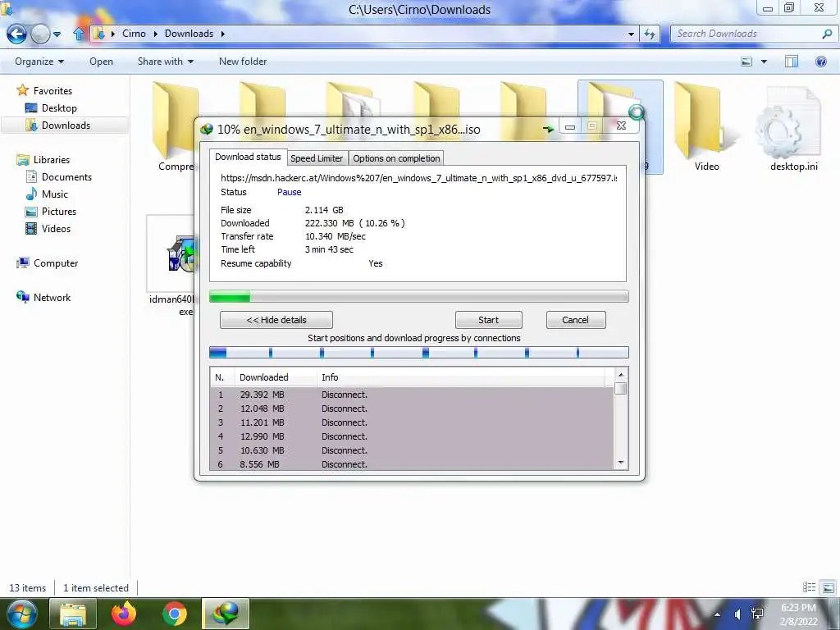The width and height of the screenshot is (840, 630).
Task: Expand the address bar history dropdown
Action: tap(631, 34)
